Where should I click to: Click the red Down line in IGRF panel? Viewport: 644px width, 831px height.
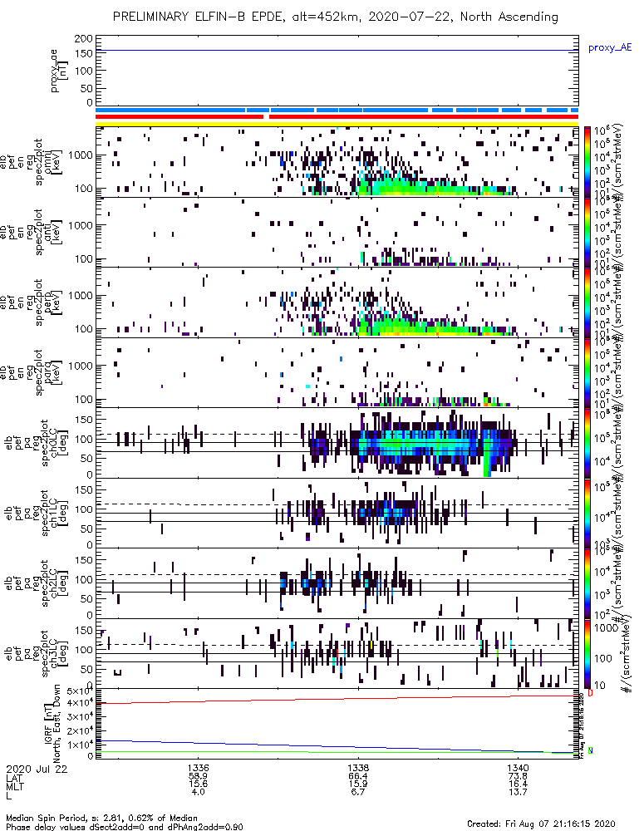tap(337, 699)
